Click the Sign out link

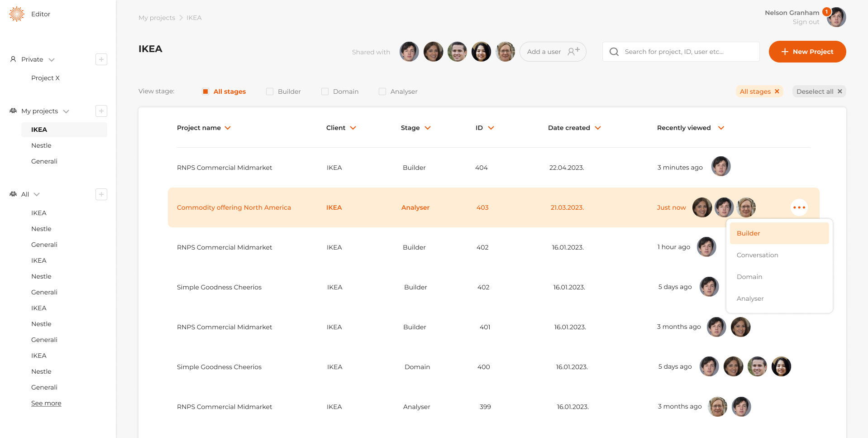point(806,22)
